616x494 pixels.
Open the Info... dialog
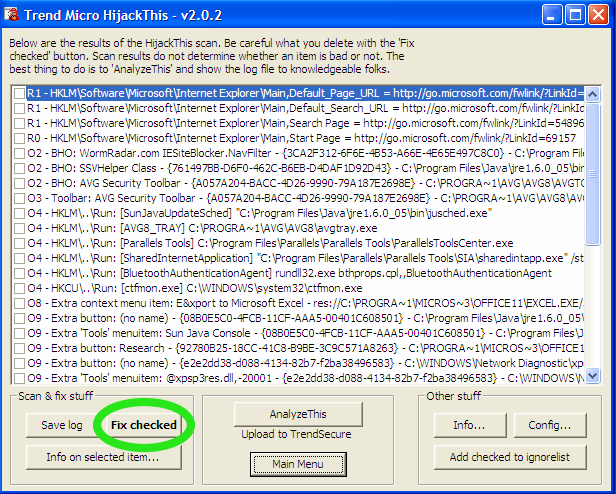click(x=470, y=425)
